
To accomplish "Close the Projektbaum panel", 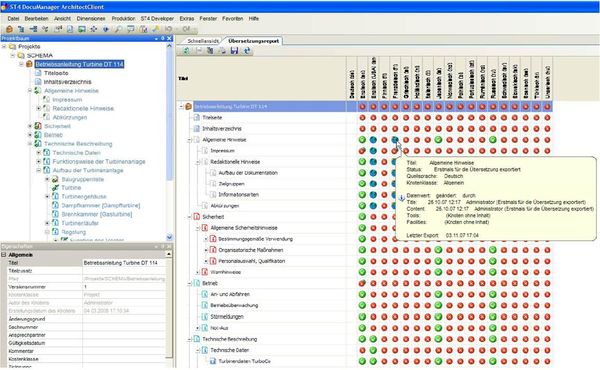I will coord(169,38).
